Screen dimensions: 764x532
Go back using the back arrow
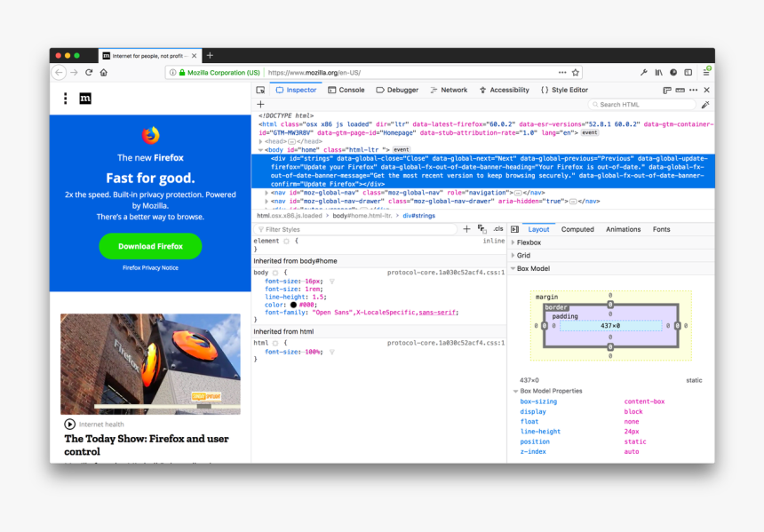click(x=59, y=73)
